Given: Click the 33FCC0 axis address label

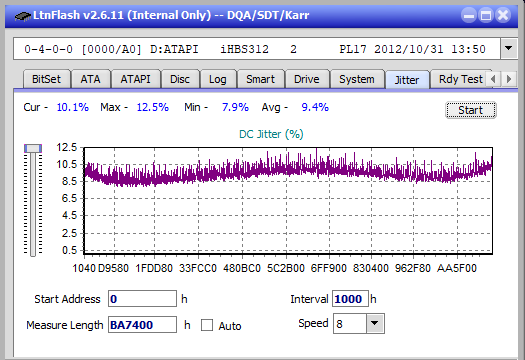Looking at the screenshot, I should click(x=198, y=268).
